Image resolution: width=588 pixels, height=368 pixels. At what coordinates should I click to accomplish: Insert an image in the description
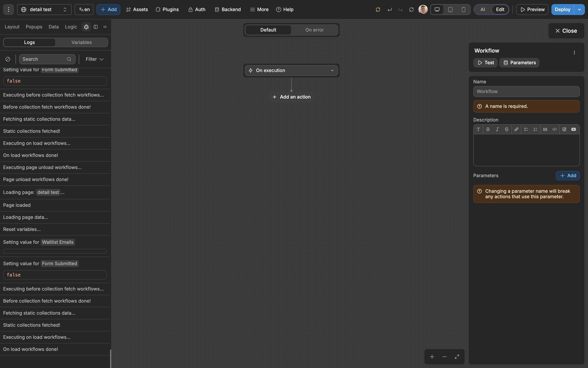pos(564,129)
